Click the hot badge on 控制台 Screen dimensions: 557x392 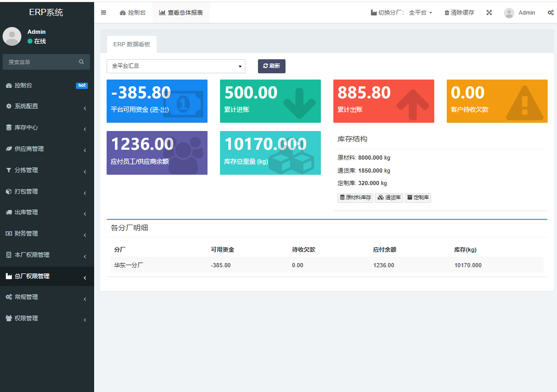tap(82, 86)
